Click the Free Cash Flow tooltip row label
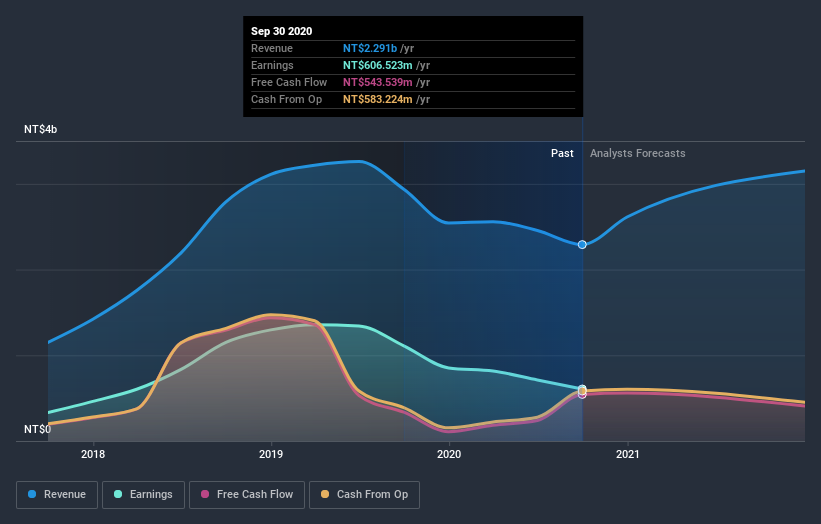Image resolution: width=821 pixels, height=524 pixels. coord(289,82)
